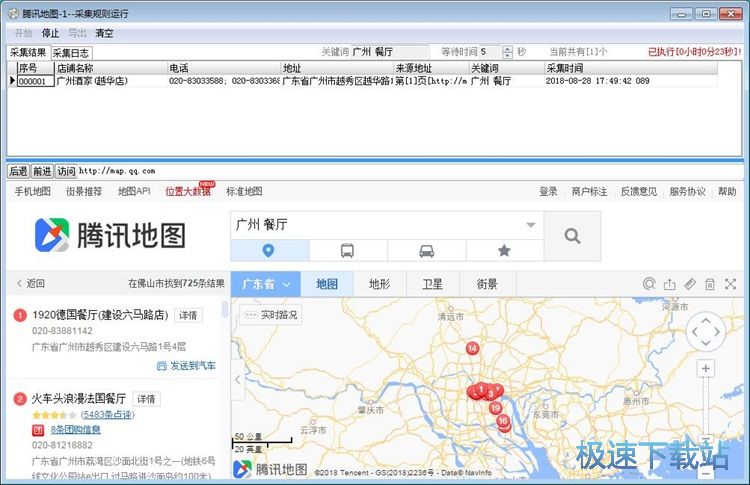The image size is (750, 485).
Task: Switch map view to 地形 terrain
Action: click(x=380, y=284)
